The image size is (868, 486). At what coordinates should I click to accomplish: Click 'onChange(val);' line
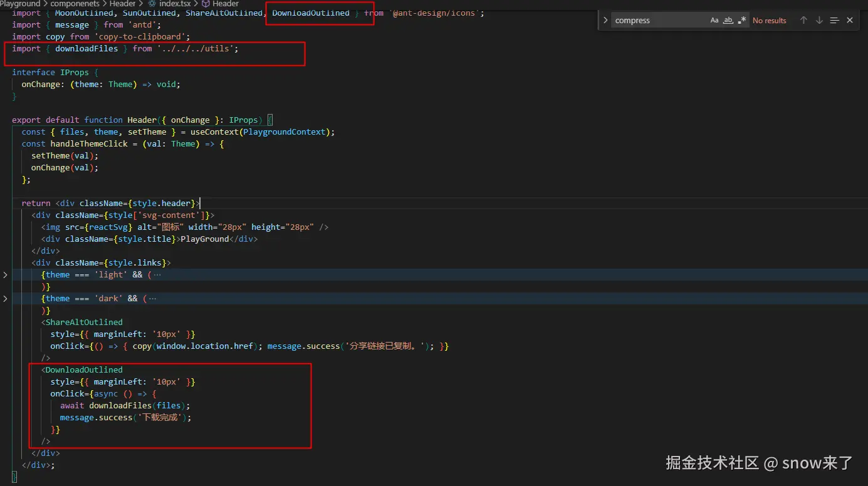pyautogui.click(x=65, y=167)
